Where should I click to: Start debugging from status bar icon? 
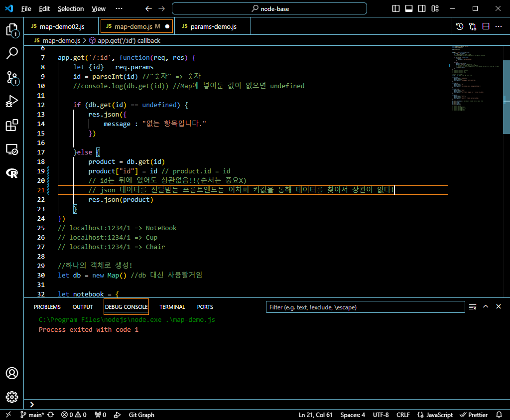coord(117,415)
